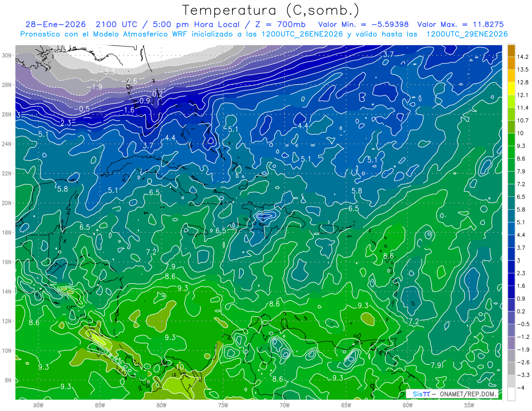This screenshot has height=411, width=532.
Task: Click the '-0.5' contour label on the map
Action: (82, 109)
